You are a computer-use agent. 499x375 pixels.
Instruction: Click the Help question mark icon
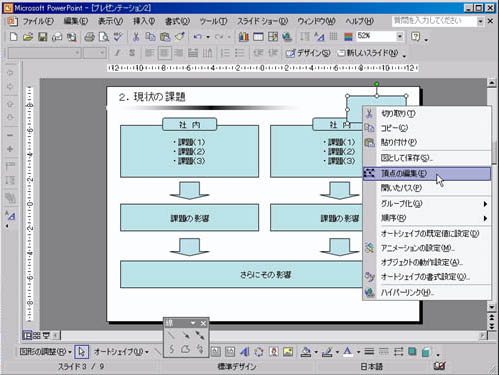415,36
